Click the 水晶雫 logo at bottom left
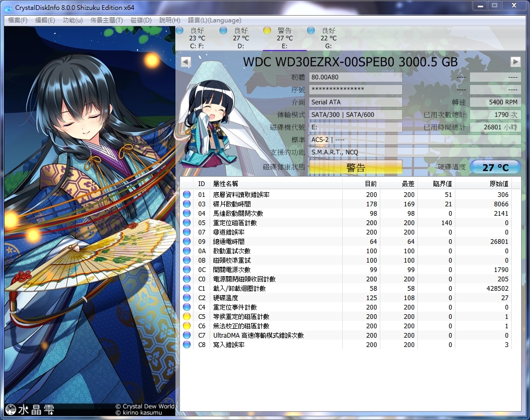The width and height of the screenshot is (530, 420). click(x=30, y=410)
